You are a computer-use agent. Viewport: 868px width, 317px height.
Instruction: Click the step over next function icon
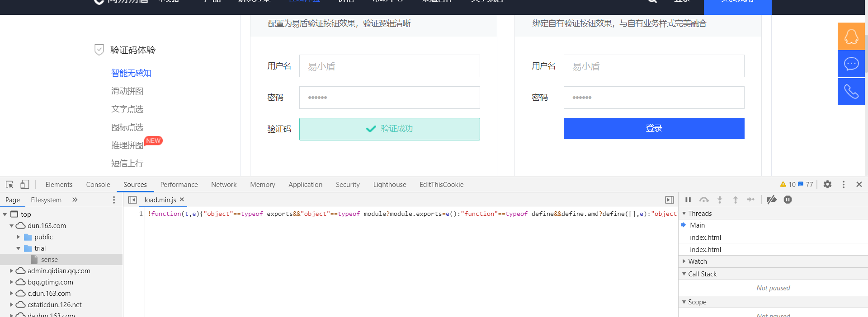[x=704, y=200]
